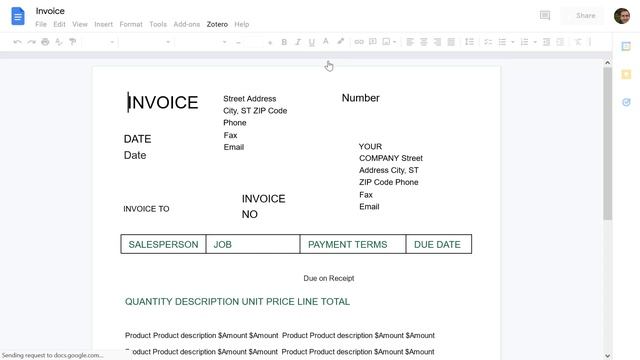The image size is (640, 360).
Task: Click the INVOICE heading text
Action: 163,102
